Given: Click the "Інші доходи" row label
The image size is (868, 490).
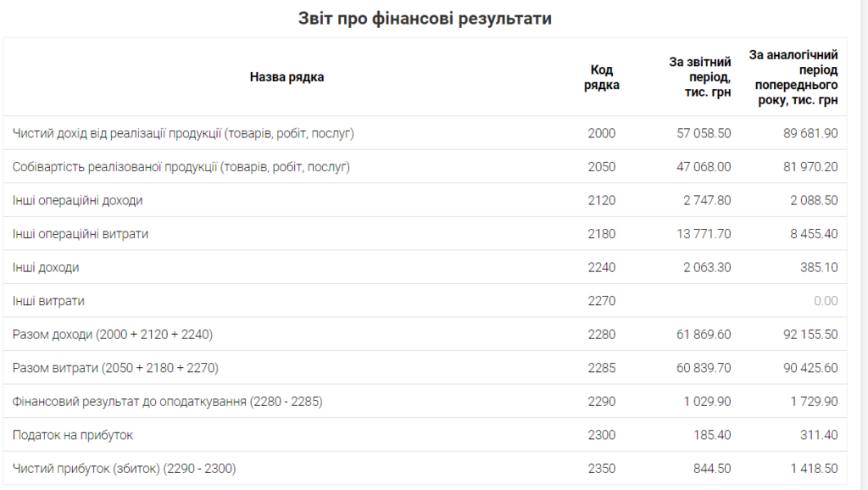Looking at the screenshot, I should click(46, 267).
